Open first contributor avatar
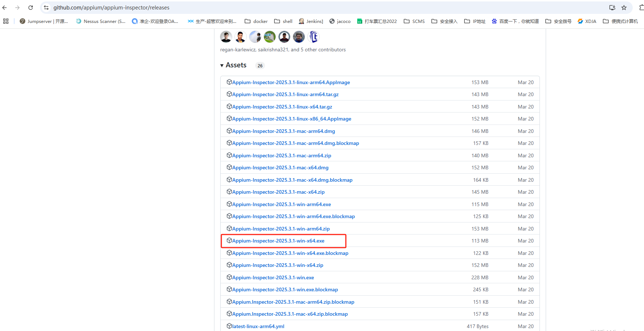644x331 pixels. click(226, 37)
